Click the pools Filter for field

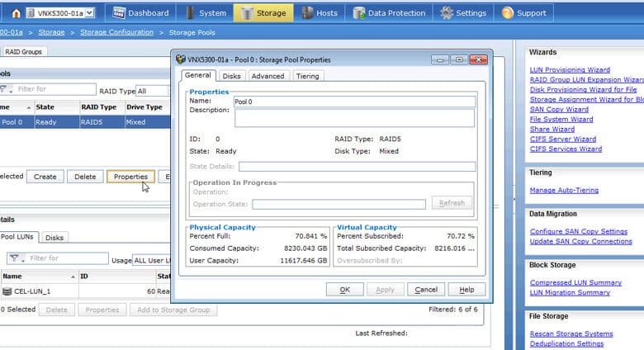click(x=55, y=89)
